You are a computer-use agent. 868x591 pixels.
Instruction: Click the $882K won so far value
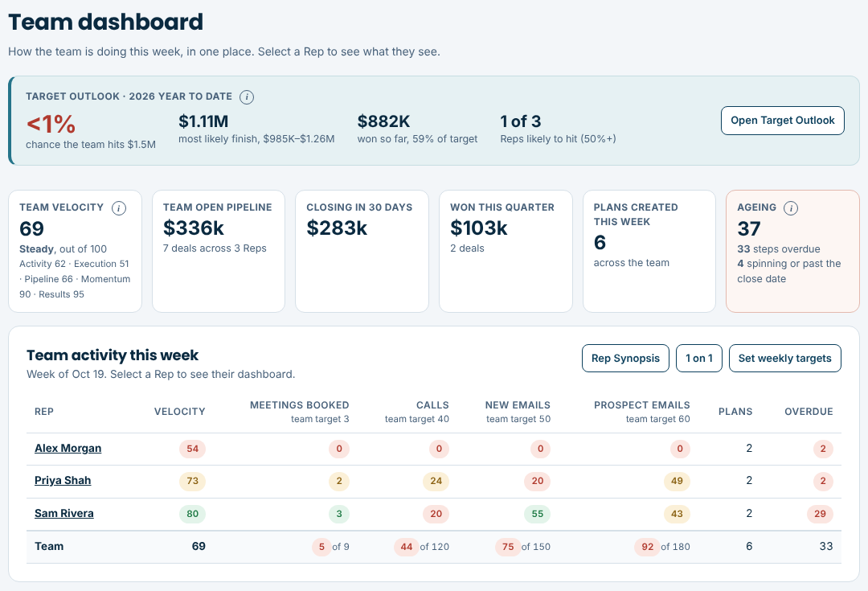[383, 121]
